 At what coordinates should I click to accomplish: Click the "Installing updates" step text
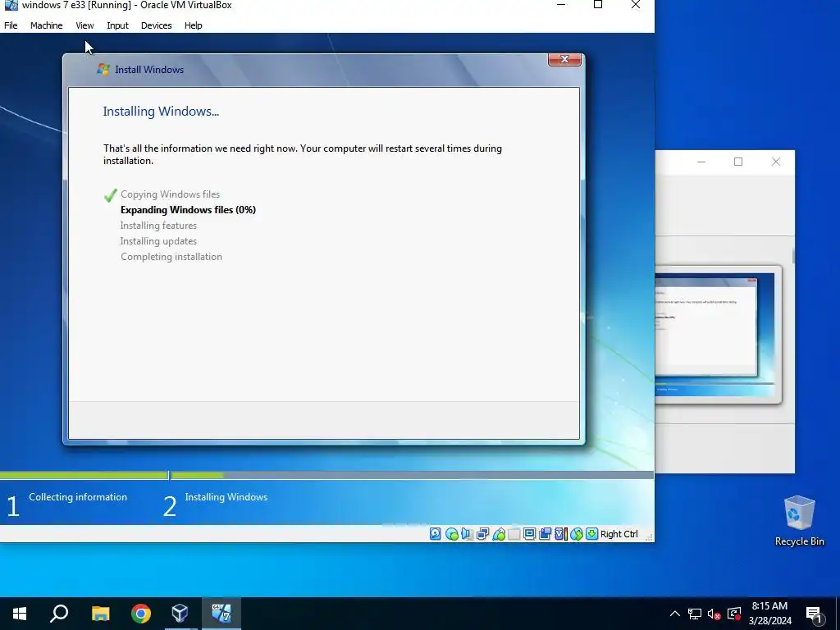[158, 241]
